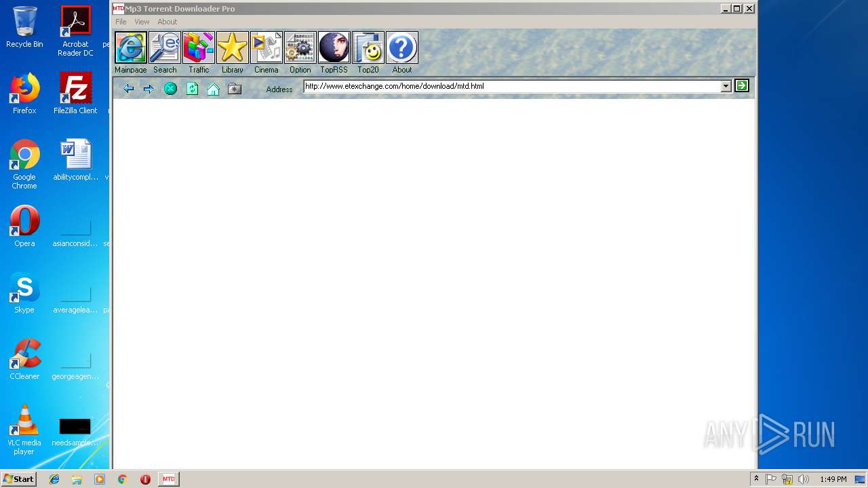Stop loading with the round X icon

coord(171,89)
